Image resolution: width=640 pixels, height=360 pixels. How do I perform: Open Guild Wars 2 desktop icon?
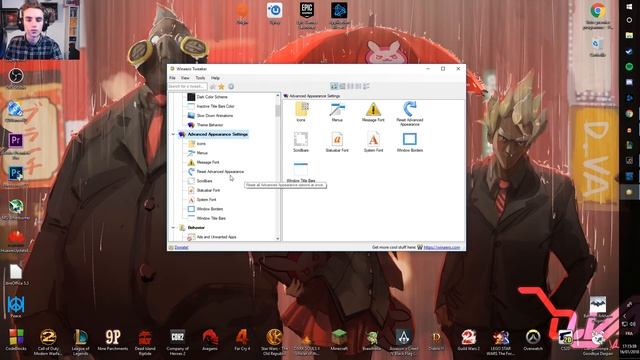coord(468,340)
